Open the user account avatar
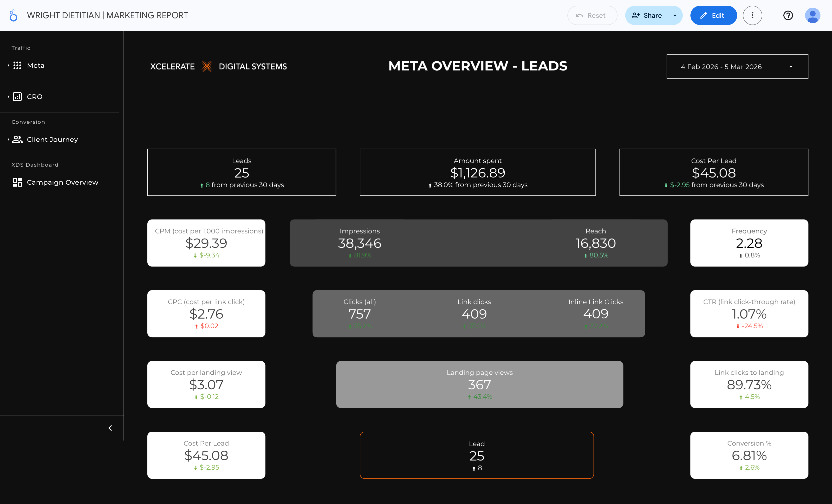This screenshot has width=832, height=504. [812, 16]
